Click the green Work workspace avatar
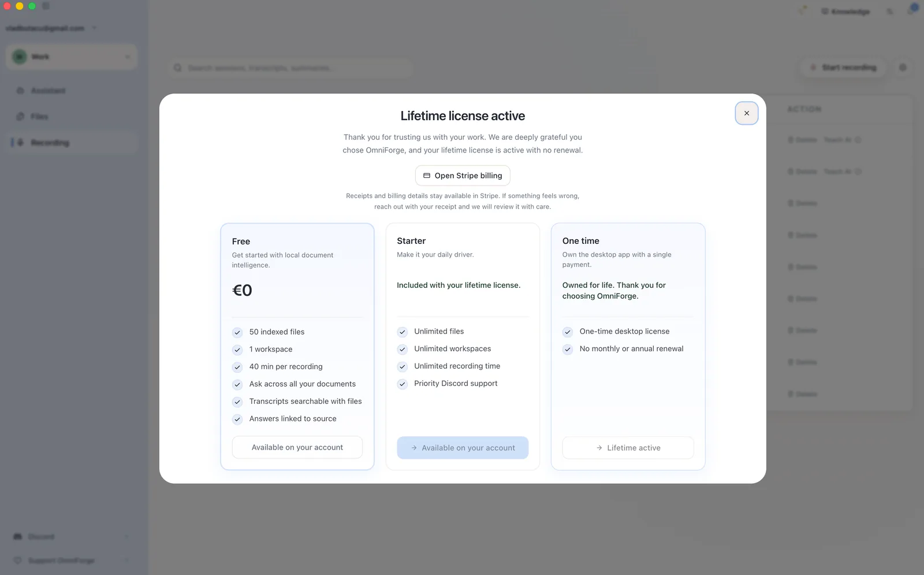Image resolution: width=924 pixels, height=575 pixels. 20,57
